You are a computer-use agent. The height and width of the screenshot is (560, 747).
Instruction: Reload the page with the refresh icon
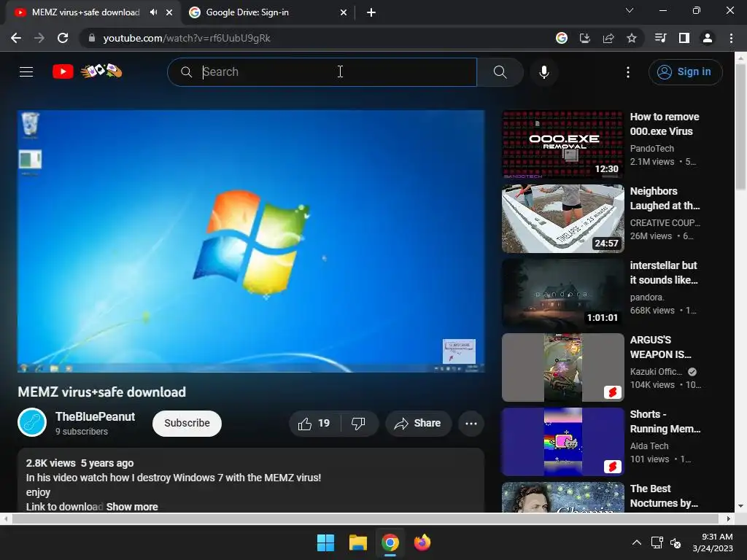[63, 38]
